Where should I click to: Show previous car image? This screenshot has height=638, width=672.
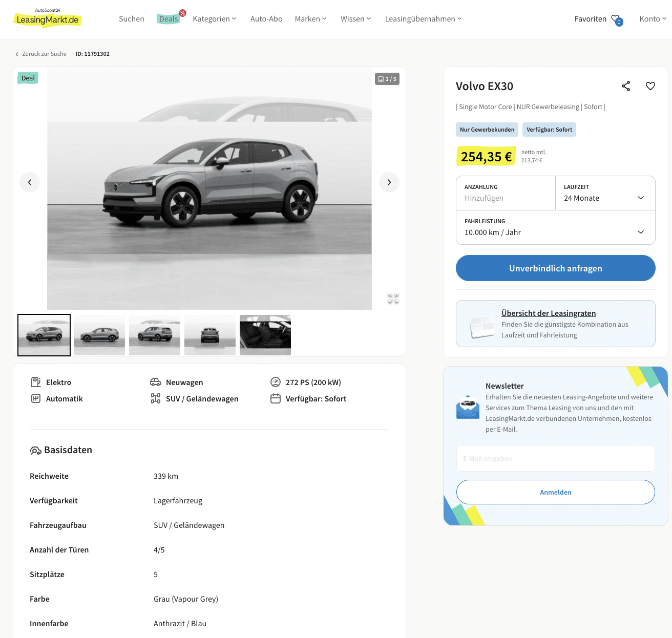pos(30,182)
